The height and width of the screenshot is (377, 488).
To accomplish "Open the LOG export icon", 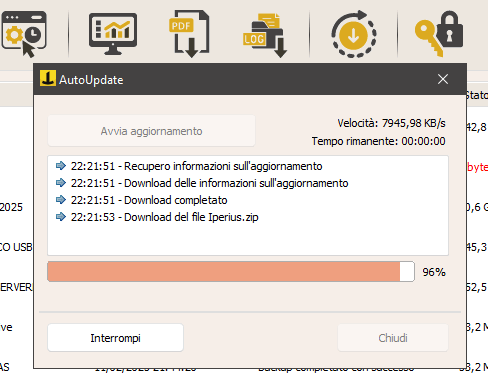I will (x=265, y=35).
